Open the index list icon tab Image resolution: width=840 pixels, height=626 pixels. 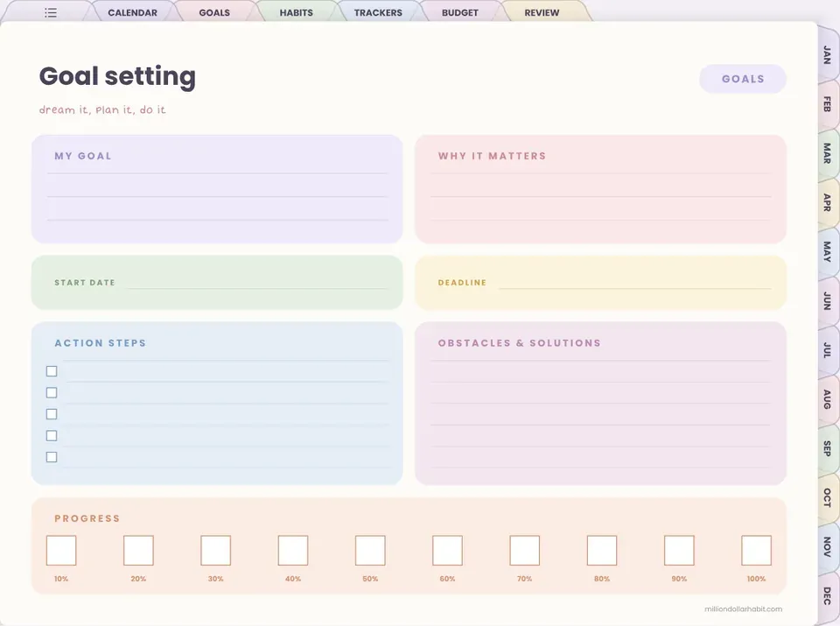coord(51,12)
